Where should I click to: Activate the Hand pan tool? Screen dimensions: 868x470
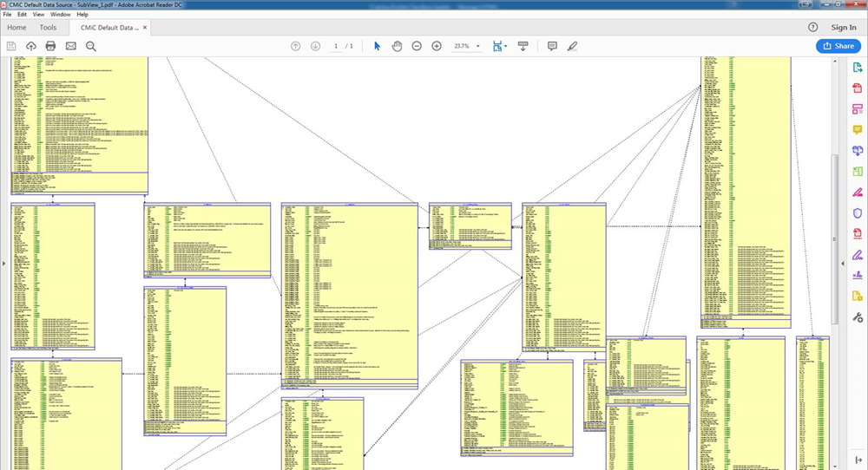(397, 47)
